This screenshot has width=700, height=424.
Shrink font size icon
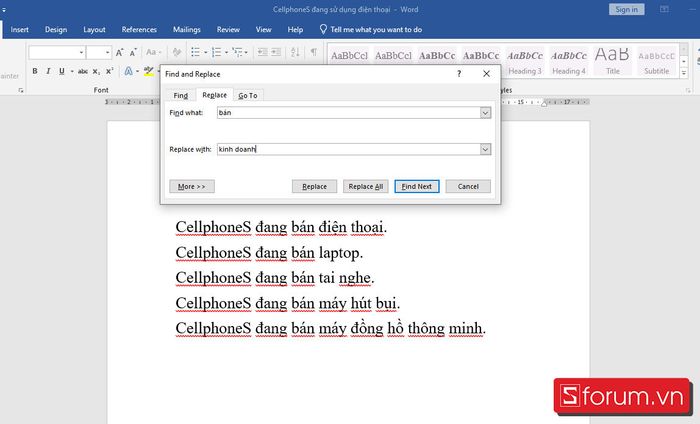pos(133,53)
